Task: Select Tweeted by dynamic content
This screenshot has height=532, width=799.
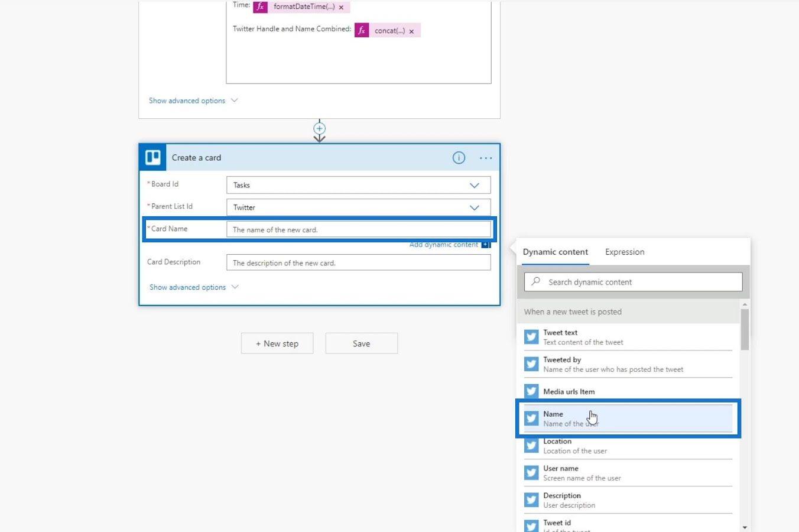Action: point(628,364)
